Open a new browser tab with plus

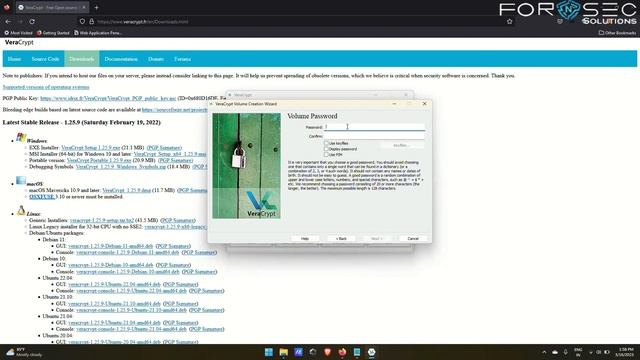(96, 7)
